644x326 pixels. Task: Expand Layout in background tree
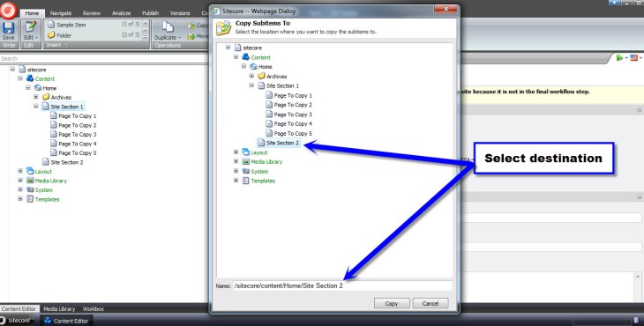tap(20, 171)
